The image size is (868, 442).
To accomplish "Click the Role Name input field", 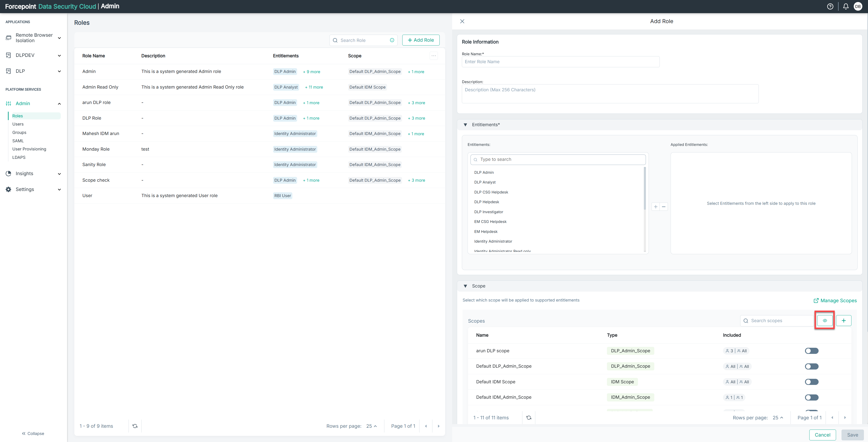I will pyautogui.click(x=560, y=62).
